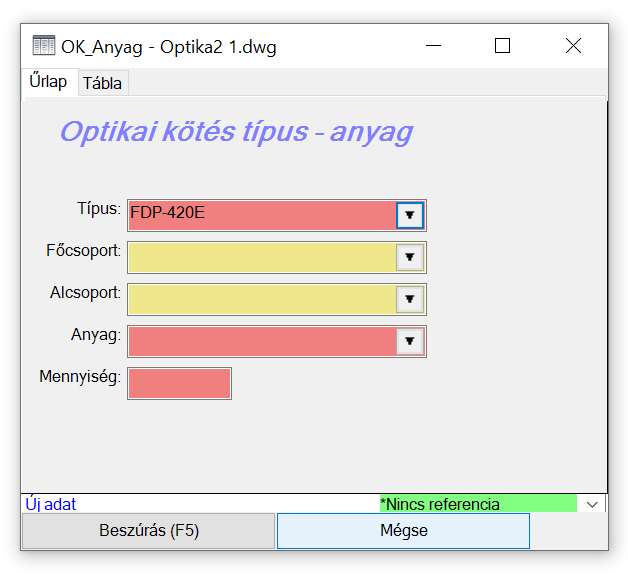Switch to the Űrlap tab
628x576 pixels.
48,82
